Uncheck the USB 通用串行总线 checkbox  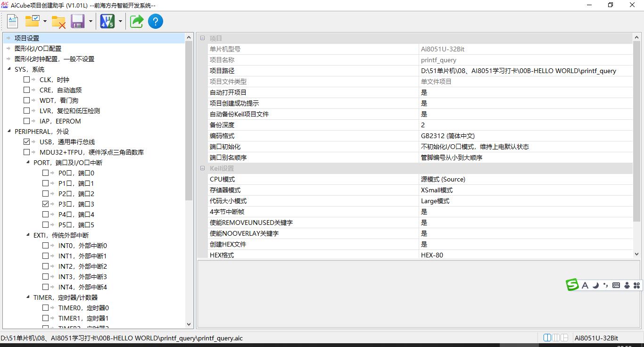27,141
